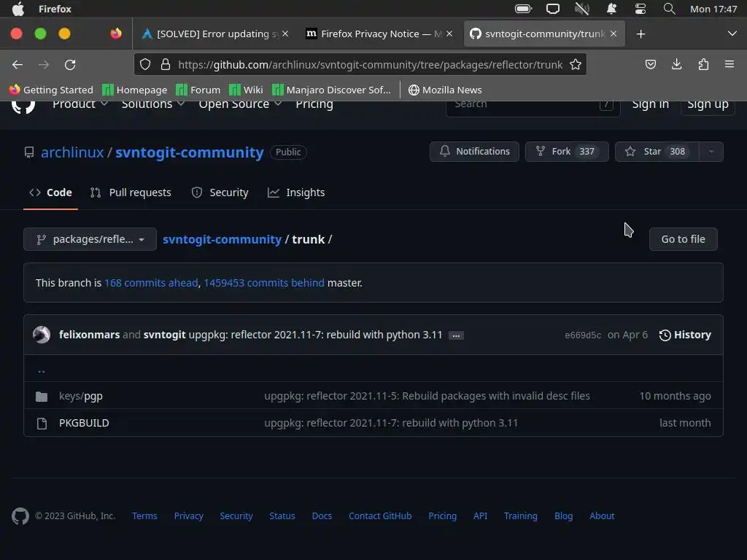Click the svntogit-community breadcrumb link
This screenshot has width=747, height=560.
click(x=222, y=239)
